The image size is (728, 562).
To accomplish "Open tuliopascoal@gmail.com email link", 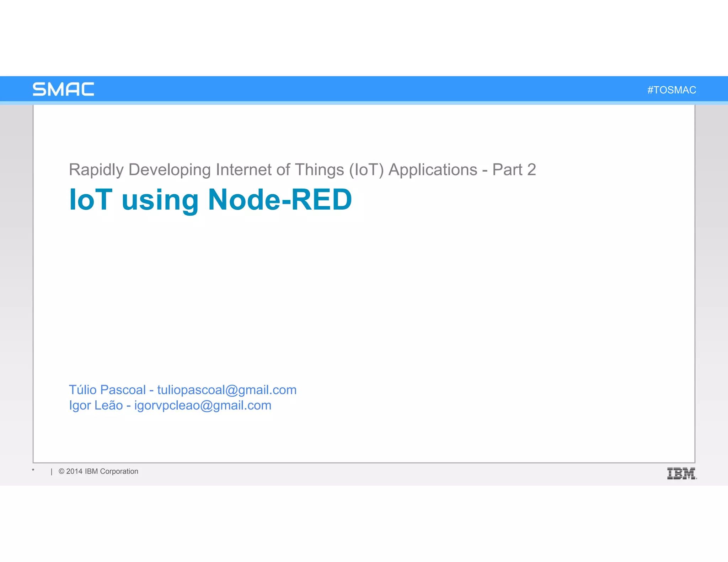I will pyautogui.click(x=227, y=390).
